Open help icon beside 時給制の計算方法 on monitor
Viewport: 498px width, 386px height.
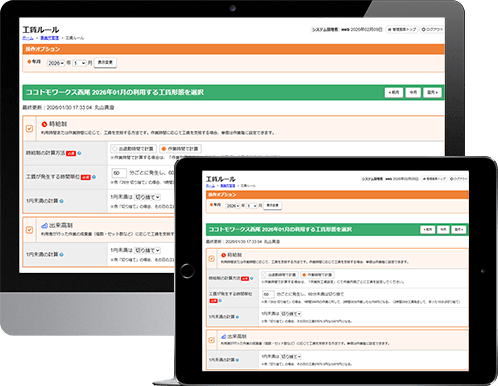click(x=79, y=153)
